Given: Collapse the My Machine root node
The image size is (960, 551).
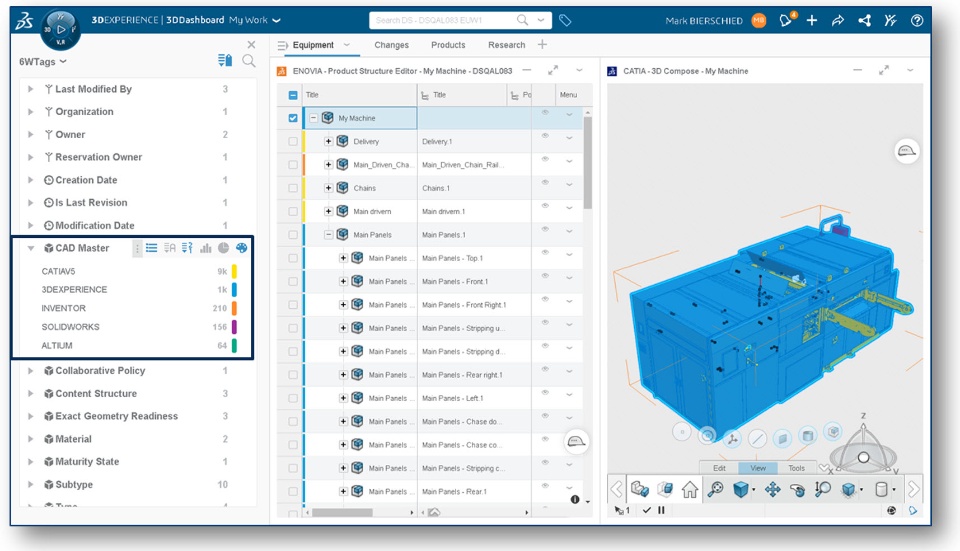Looking at the screenshot, I should [x=313, y=118].
